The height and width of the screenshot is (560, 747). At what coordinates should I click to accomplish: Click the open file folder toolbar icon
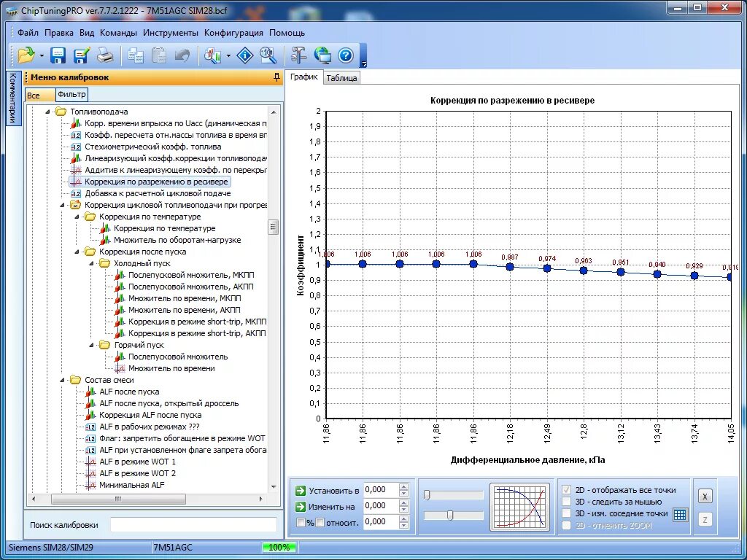click(26, 55)
